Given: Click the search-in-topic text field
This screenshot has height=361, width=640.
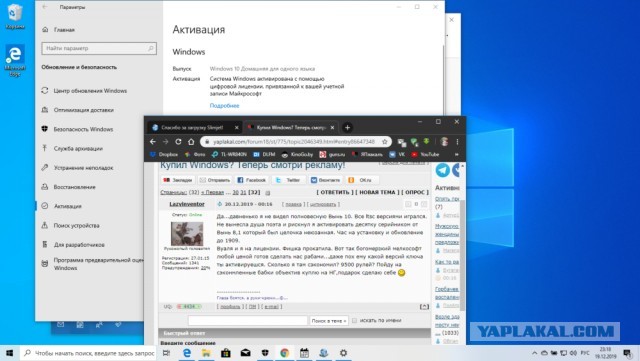Looking at the screenshot, I should 247,321.
